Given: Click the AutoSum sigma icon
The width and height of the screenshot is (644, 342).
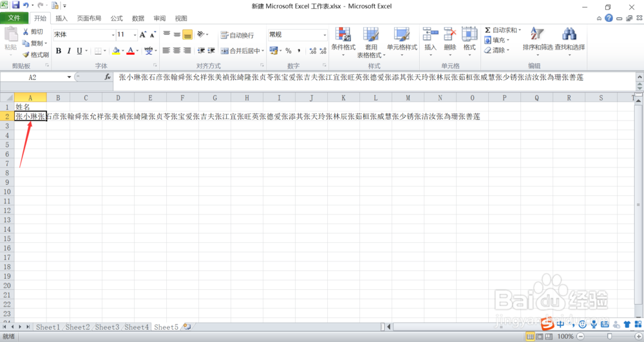Looking at the screenshot, I should pos(488,30).
